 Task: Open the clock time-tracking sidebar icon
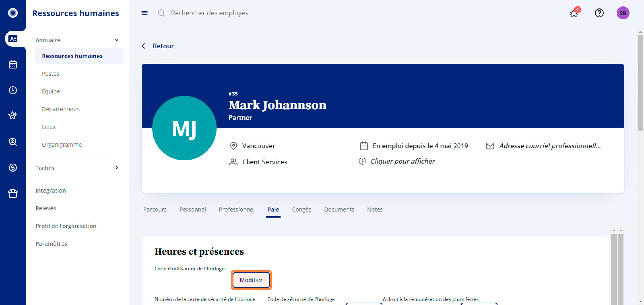click(x=13, y=90)
